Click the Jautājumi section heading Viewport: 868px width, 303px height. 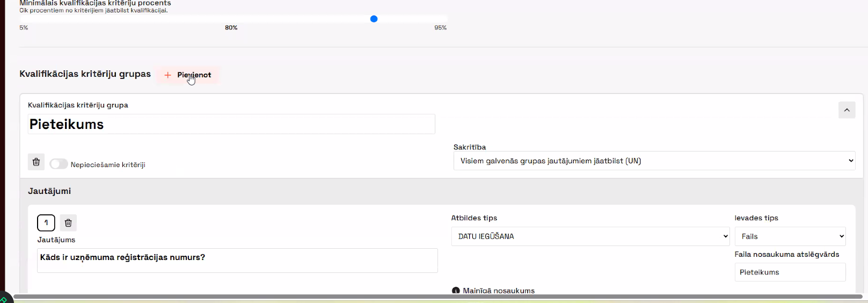click(x=49, y=191)
